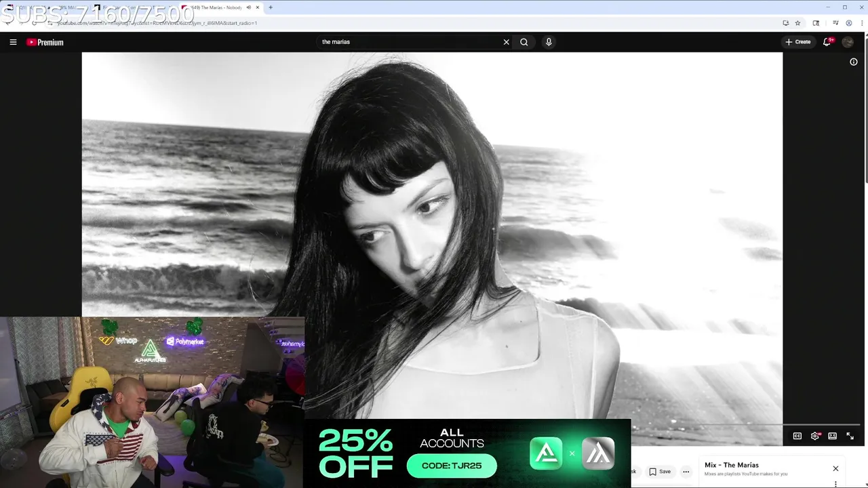Save the video to a playlist
This screenshot has width=868, height=488.
660,471
